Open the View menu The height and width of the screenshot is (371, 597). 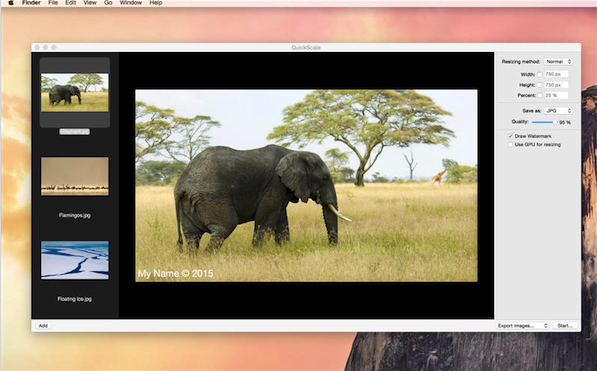[x=90, y=3]
